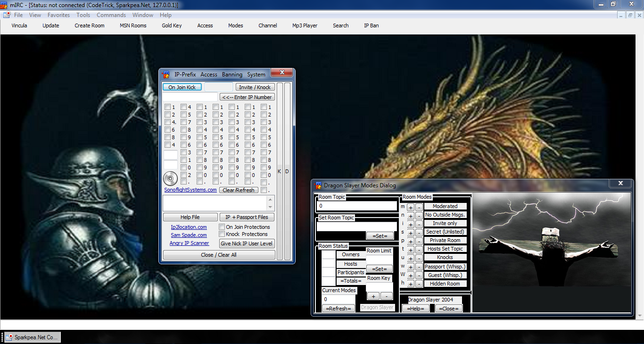Click Dragon Slayer Modes Dialog title icon
Image resolution: width=644 pixels, height=344 pixels.
pos(318,185)
